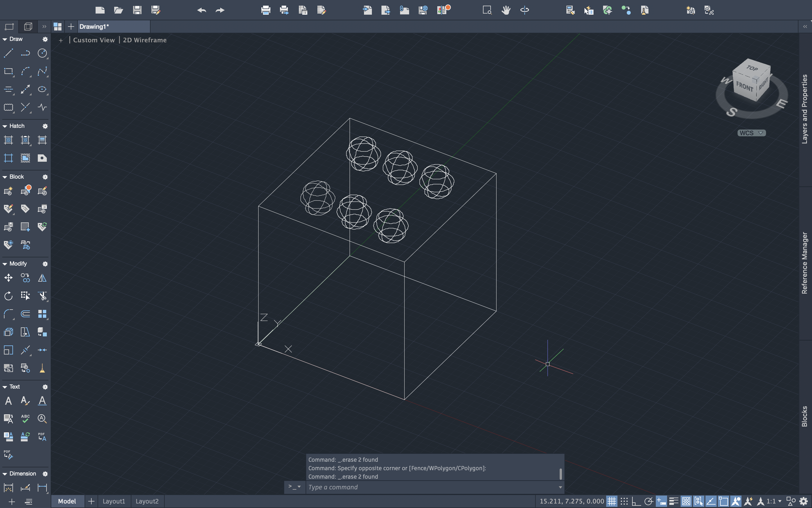812x508 pixels.
Task: Click the Multiline Text tool
Action: tap(8, 401)
